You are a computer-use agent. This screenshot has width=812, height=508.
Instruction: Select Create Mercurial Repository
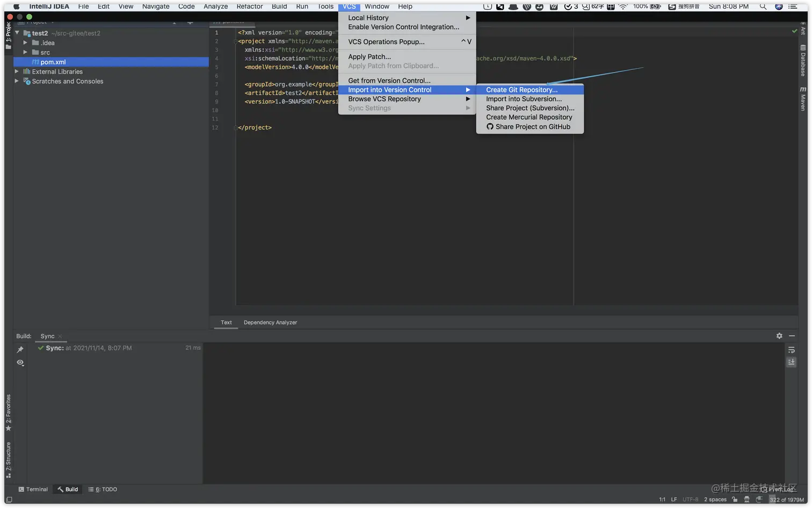point(530,117)
